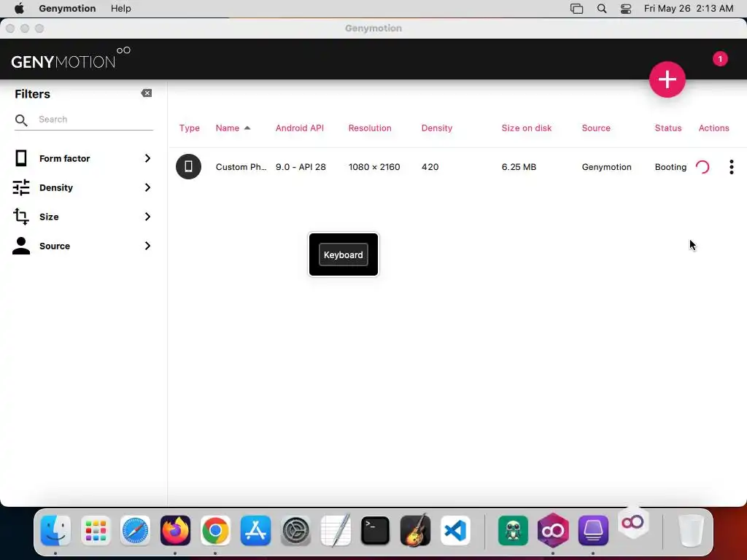Image resolution: width=747 pixels, height=560 pixels.
Task: Open the Genymotion menu in the menu bar
Action: (x=67, y=9)
